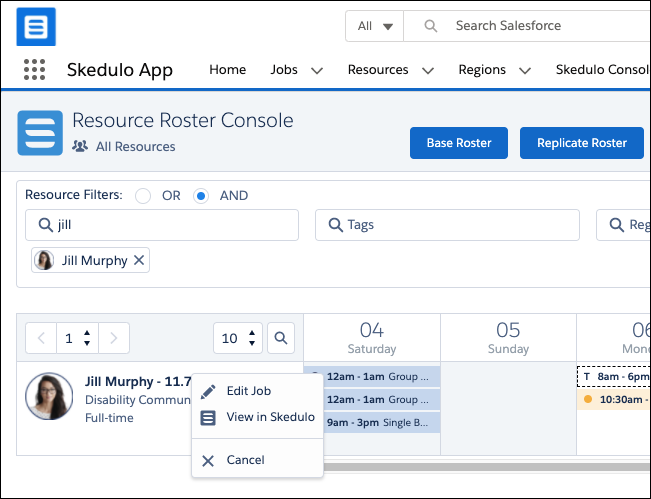651x499 pixels.
Task: Click the Search Salesforce magnifier icon
Action: [x=431, y=26]
